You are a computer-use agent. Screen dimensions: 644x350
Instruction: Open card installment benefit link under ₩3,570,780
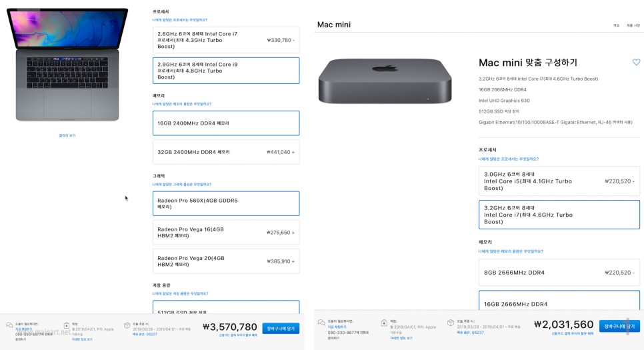pyautogui.click(x=238, y=335)
